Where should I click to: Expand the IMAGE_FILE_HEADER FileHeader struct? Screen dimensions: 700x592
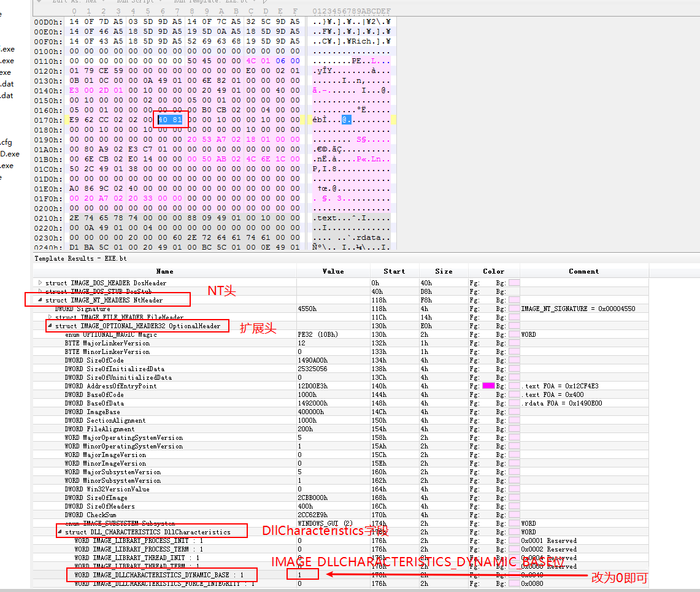click(50, 317)
